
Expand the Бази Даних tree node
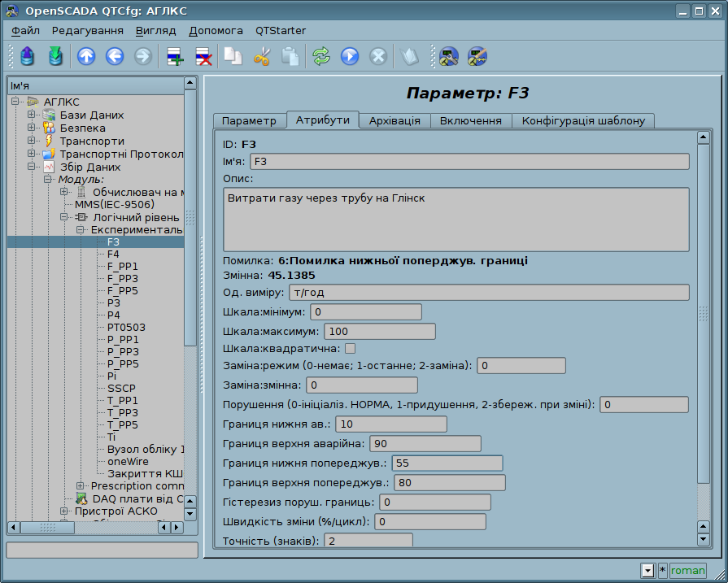pos(32,115)
